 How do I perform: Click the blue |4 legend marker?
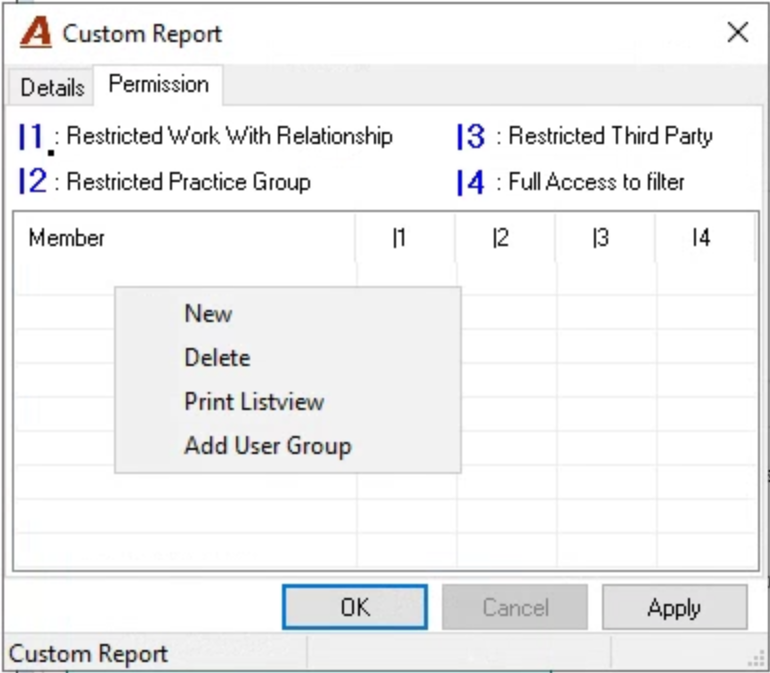471,182
